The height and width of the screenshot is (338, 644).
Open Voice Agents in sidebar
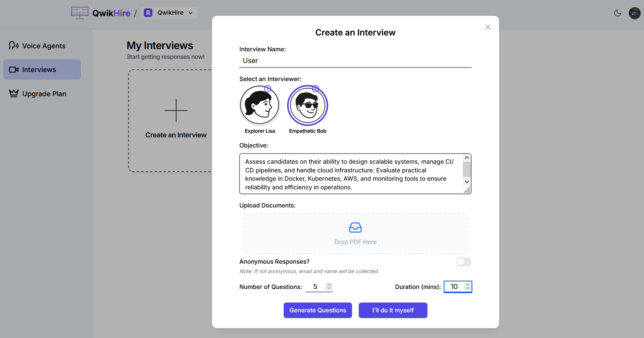point(42,46)
